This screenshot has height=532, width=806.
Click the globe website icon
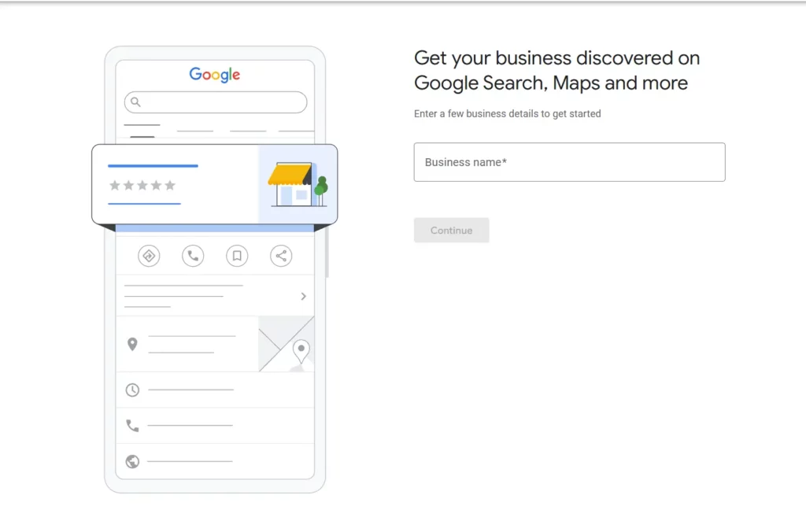click(131, 461)
